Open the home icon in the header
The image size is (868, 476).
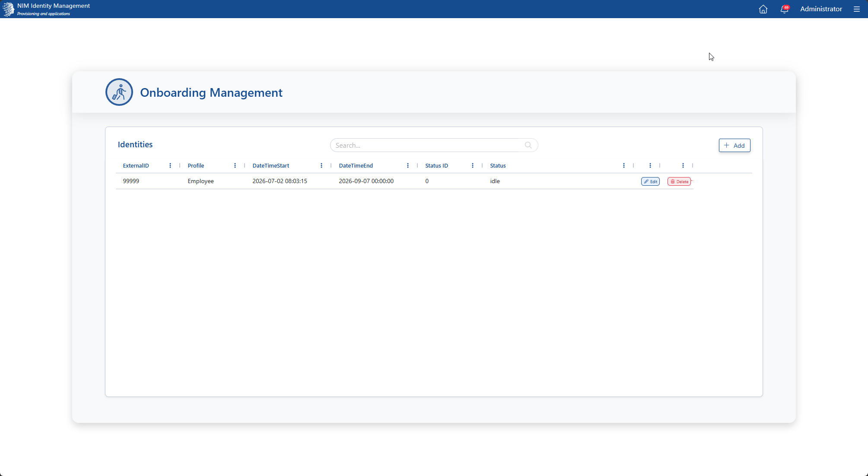[x=763, y=9]
